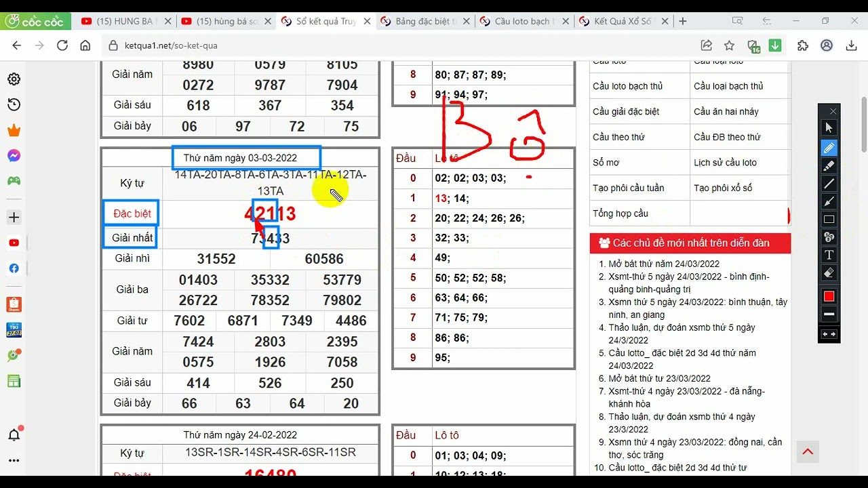Switch to Kết Quả Xổ Số tab
The height and width of the screenshot is (488, 868).
(624, 22)
